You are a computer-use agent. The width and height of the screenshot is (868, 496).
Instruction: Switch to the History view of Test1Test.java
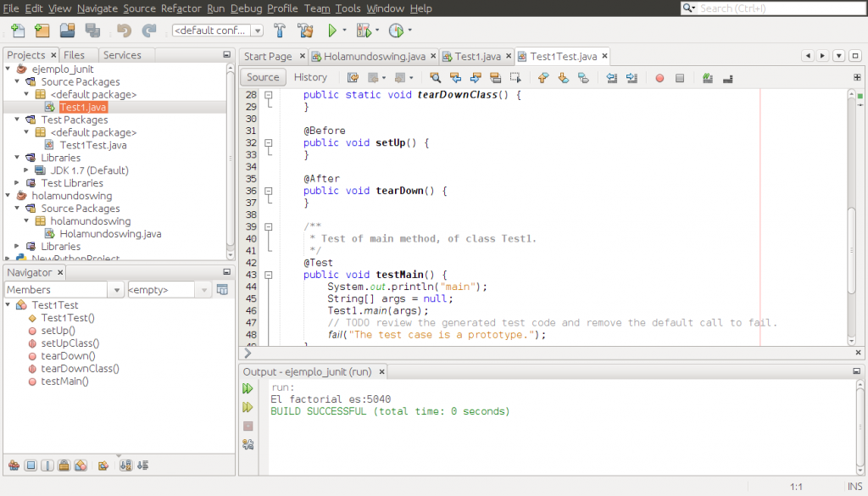310,76
